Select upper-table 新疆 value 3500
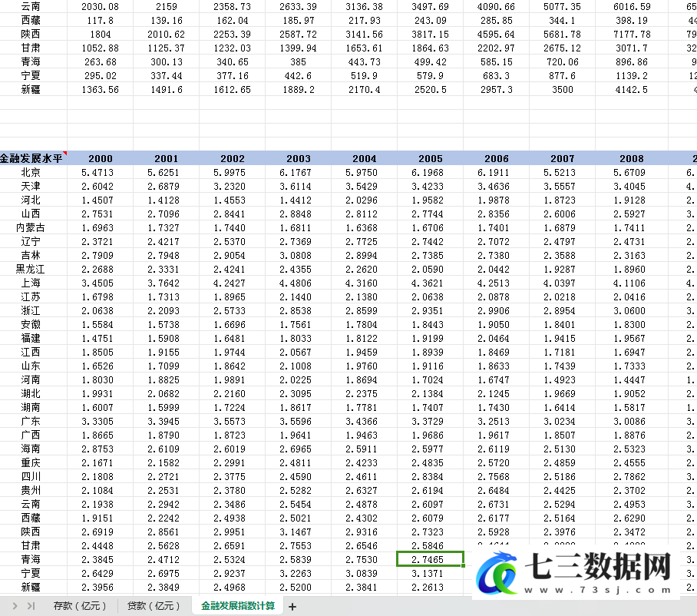Image resolution: width=697 pixels, height=616 pixels. pyautogui.click(x=563, y=89)
